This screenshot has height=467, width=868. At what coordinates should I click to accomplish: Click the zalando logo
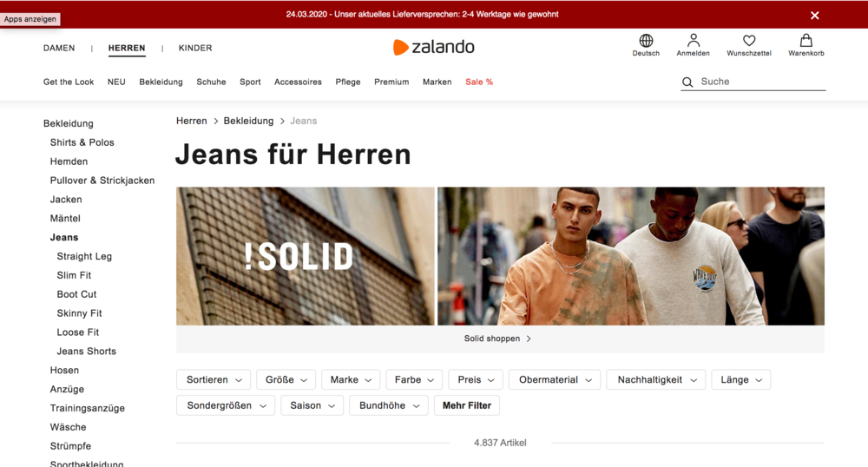[433, 47]
